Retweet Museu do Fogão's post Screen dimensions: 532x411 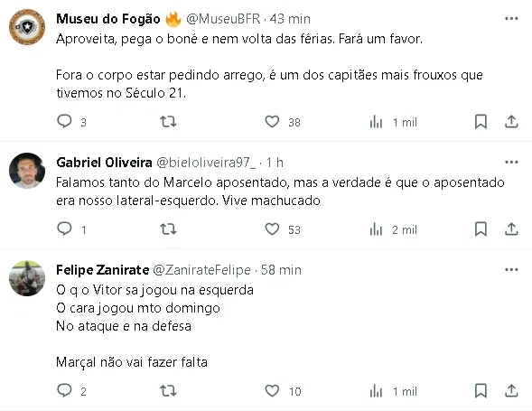tap(168, 121)
